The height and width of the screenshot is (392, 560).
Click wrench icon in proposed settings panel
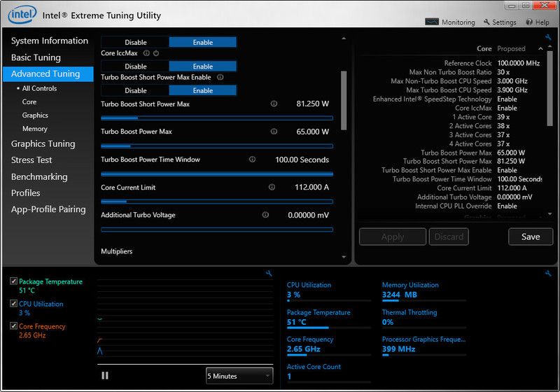[548, 37]
